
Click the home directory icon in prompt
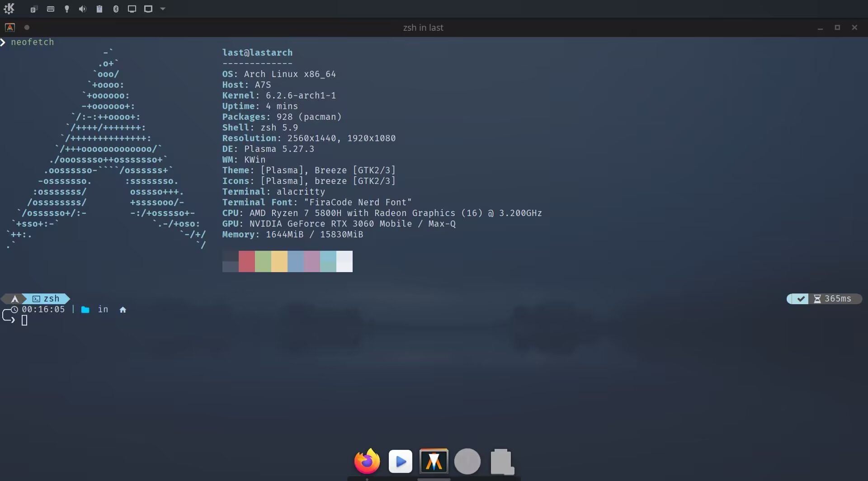[123, 310]
